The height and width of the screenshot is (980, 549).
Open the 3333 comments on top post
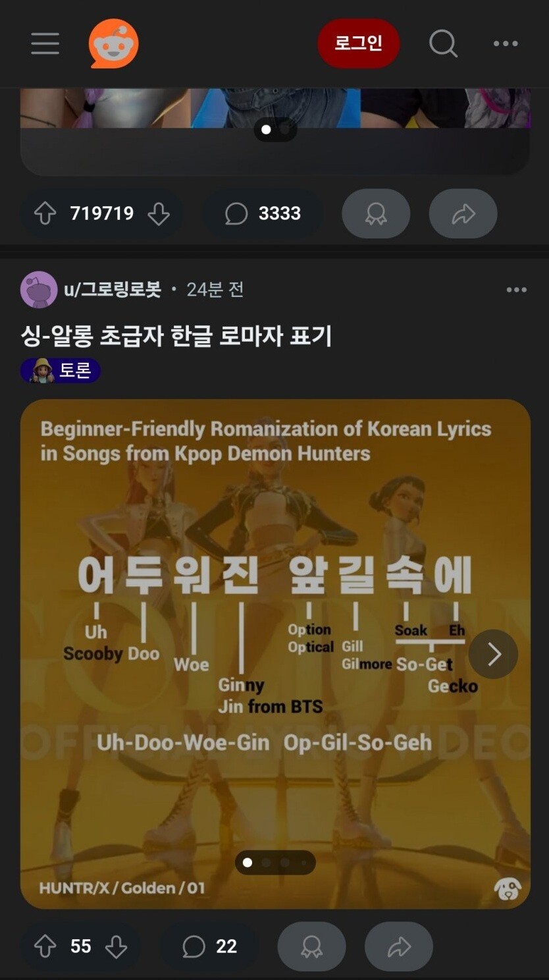(x=263, y=213)
